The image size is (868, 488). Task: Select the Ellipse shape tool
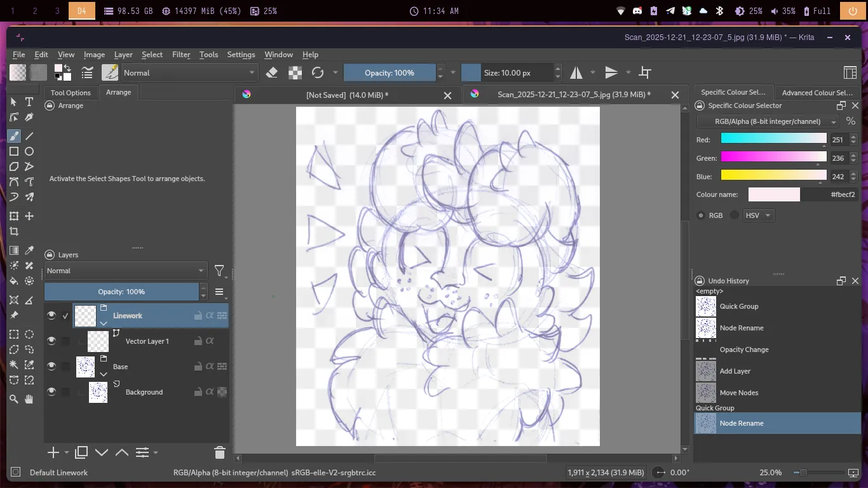point(29,151)
